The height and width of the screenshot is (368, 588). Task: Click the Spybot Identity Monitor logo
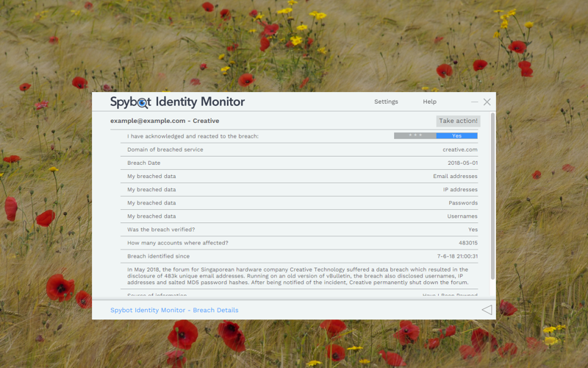pyautogui.click(x=177, y=102)
